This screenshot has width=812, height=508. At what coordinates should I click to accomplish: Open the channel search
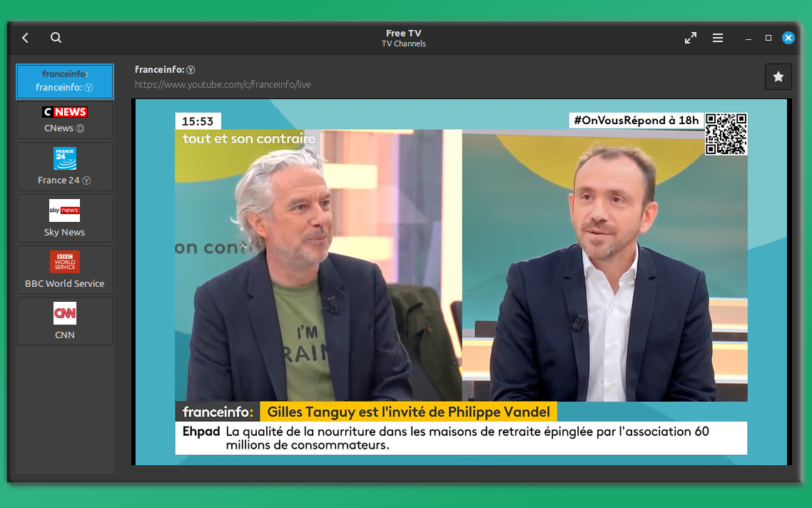(x=56, y=38)
